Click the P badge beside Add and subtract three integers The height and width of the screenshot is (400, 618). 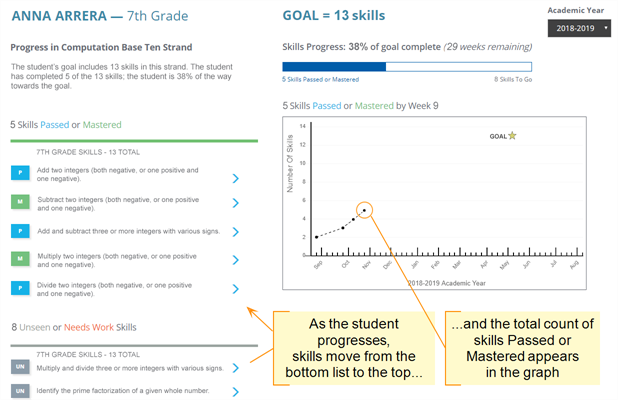pos(20,231)
